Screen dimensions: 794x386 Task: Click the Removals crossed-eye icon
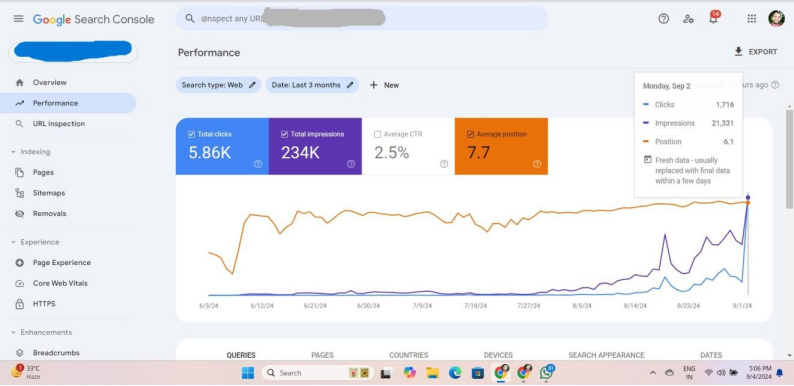pos(19,214)
